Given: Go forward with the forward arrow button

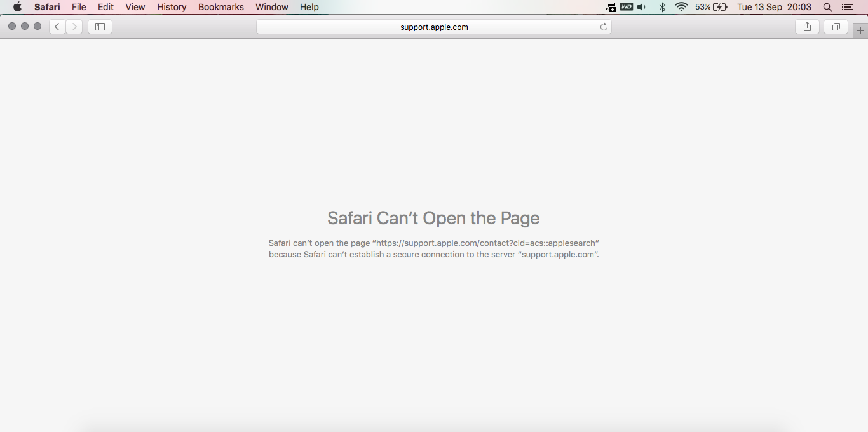Looking at the screenshot, I should [74, 27].
